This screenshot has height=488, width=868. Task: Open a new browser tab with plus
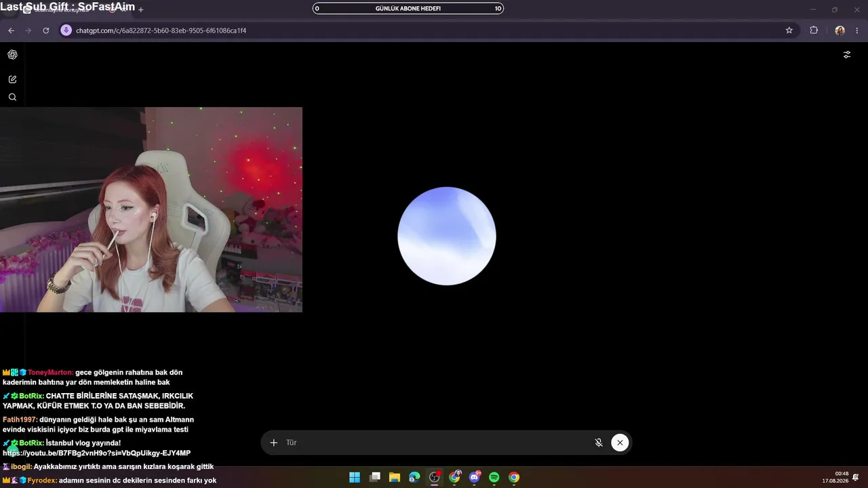click(141, 9)
